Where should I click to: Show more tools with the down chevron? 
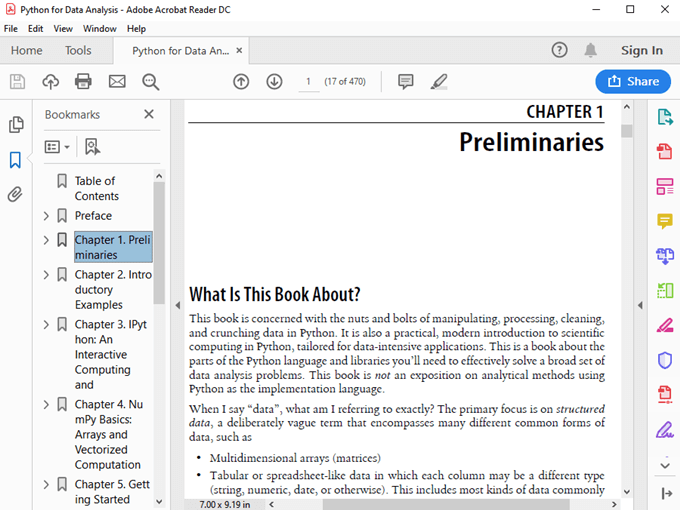coord(665,466)
